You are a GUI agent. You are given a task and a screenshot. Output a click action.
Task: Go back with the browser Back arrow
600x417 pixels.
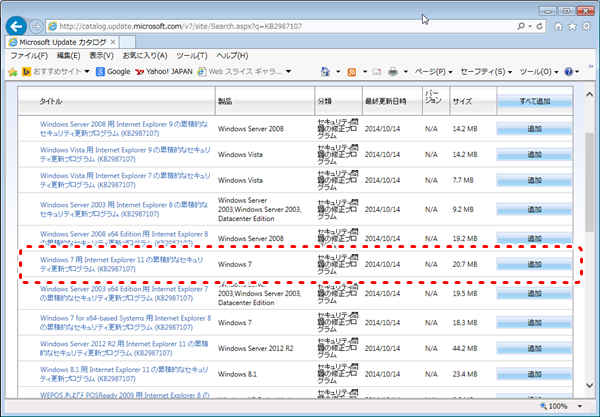pos(16,26)
